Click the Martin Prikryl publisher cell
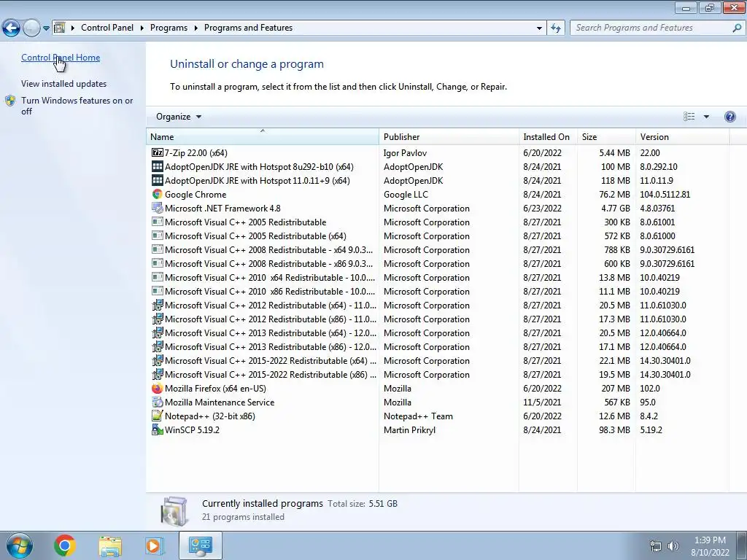Screen dimensions: 747x560 (409, 429)
